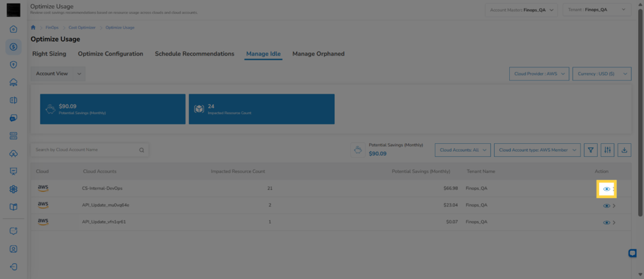Open the Tenant Finops_QA dropdown

597,10
